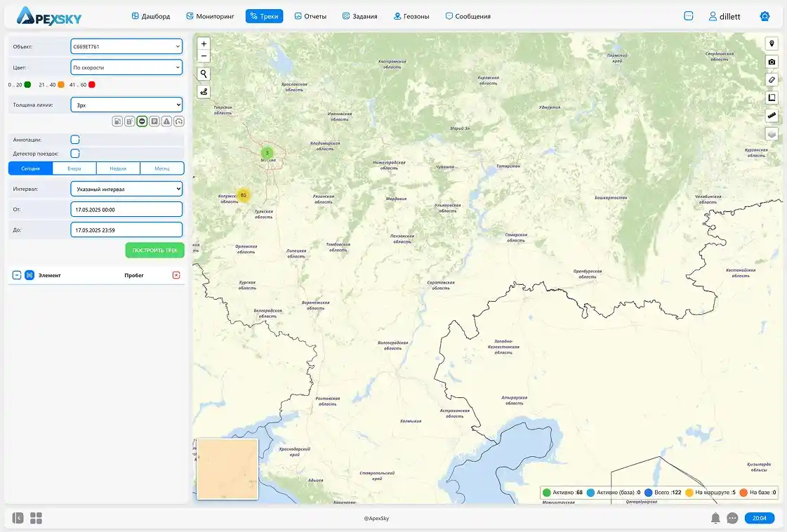Open the Геозоны section

click(x=411, y=16)
